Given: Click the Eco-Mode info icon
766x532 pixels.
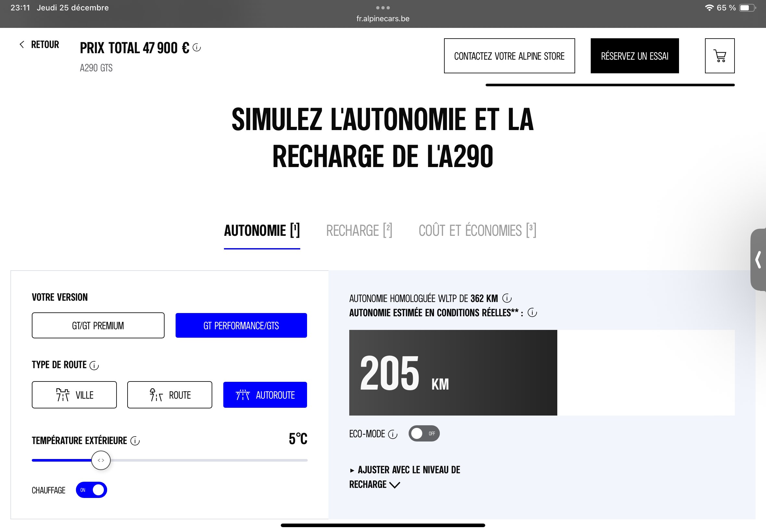Looking at the screenshot, I should click(393, 434).
